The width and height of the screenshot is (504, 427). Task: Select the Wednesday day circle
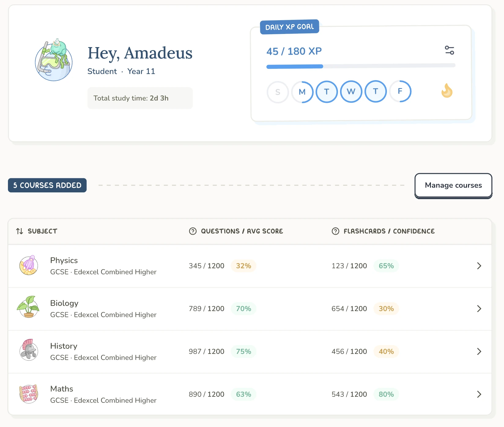pos(351,91)
